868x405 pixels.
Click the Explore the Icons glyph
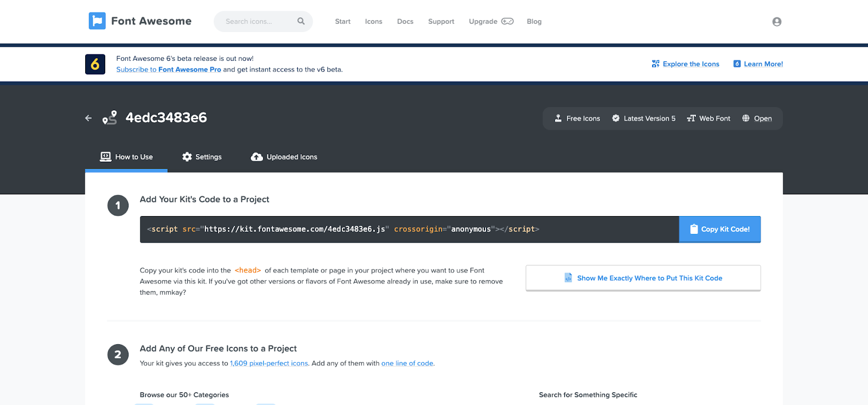[x=656, y=64]
